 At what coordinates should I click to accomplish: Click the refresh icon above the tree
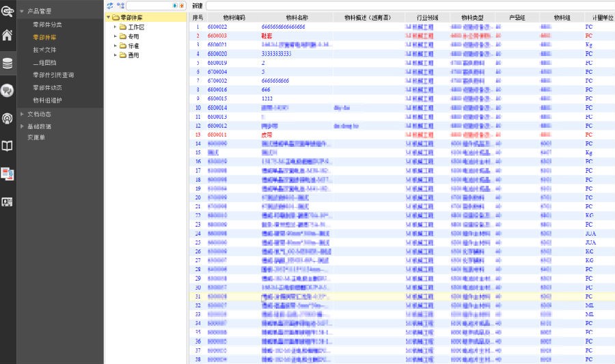tap(110, 5)
